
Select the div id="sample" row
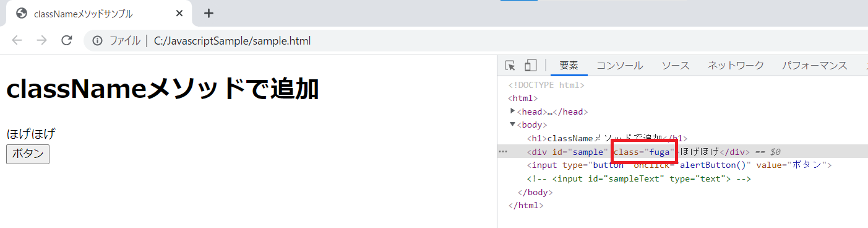[682, 152]
